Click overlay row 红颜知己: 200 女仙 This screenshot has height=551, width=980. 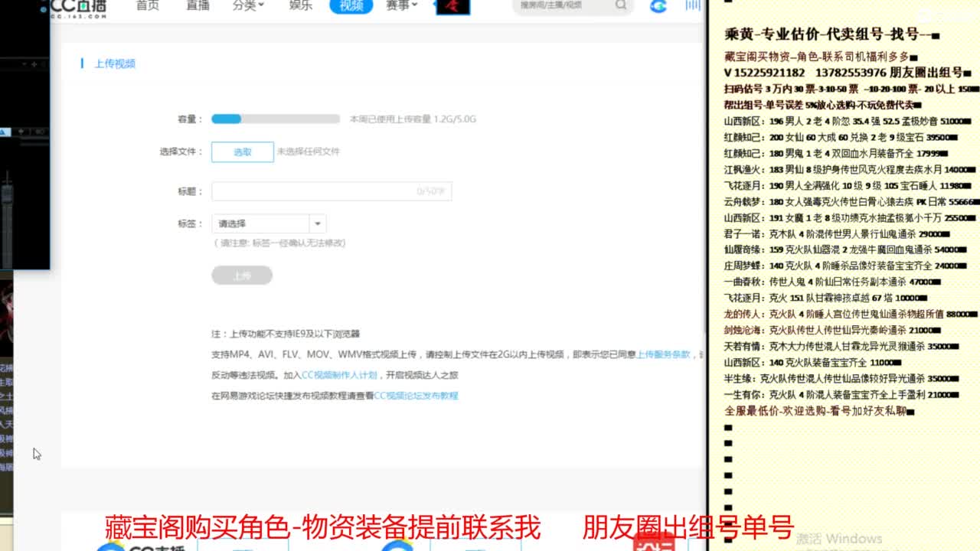pyautogui.click(x=841, y=137)
